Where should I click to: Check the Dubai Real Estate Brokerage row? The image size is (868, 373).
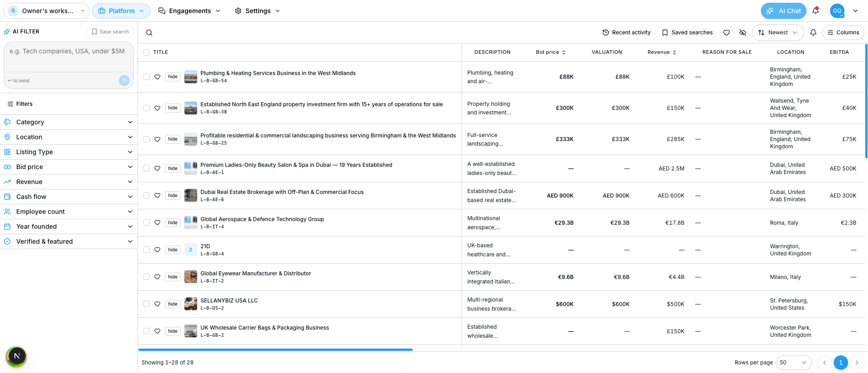[146, 195]
